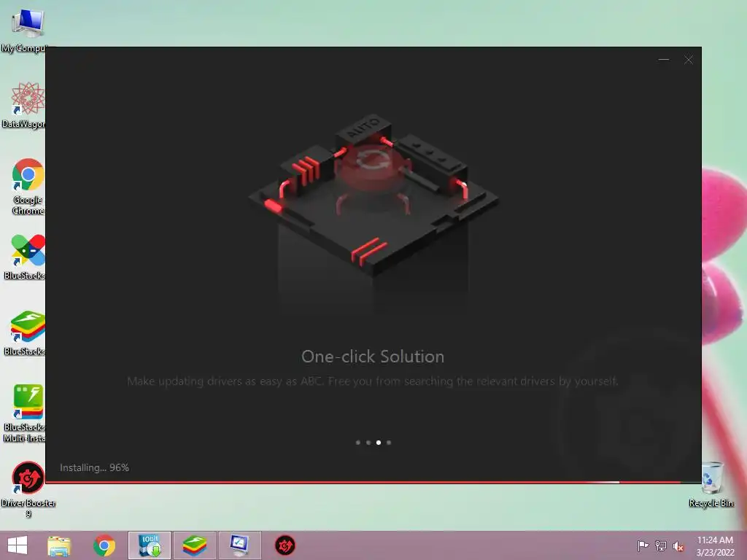Open the Recycle Bin desktop icon
This screenshot has height=560, width=747.
pyautogui.click(x=711, y=484)
